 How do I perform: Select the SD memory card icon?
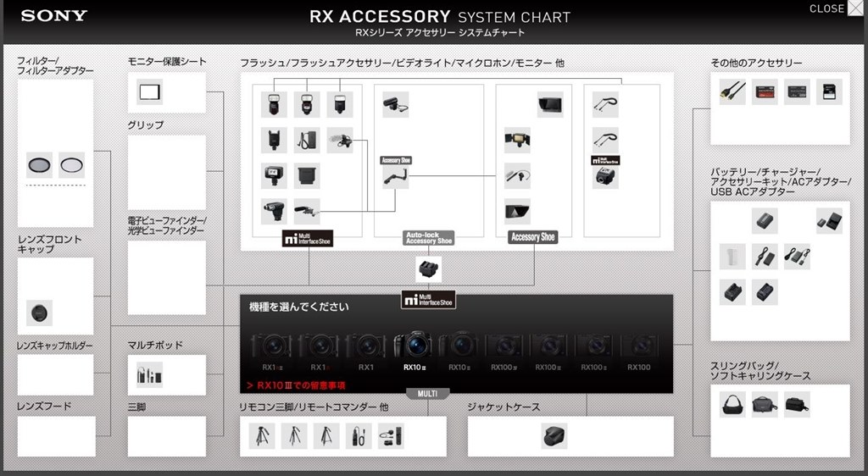[x=829, y=91]
